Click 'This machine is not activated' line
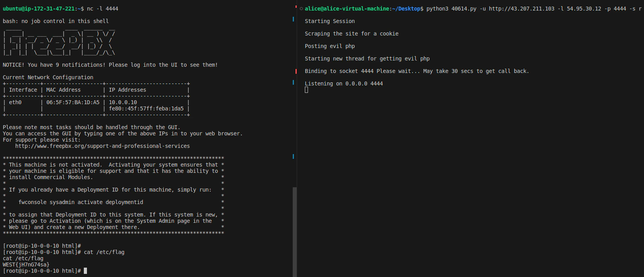The height and width of the screenshot is (277, 644). 113,165
